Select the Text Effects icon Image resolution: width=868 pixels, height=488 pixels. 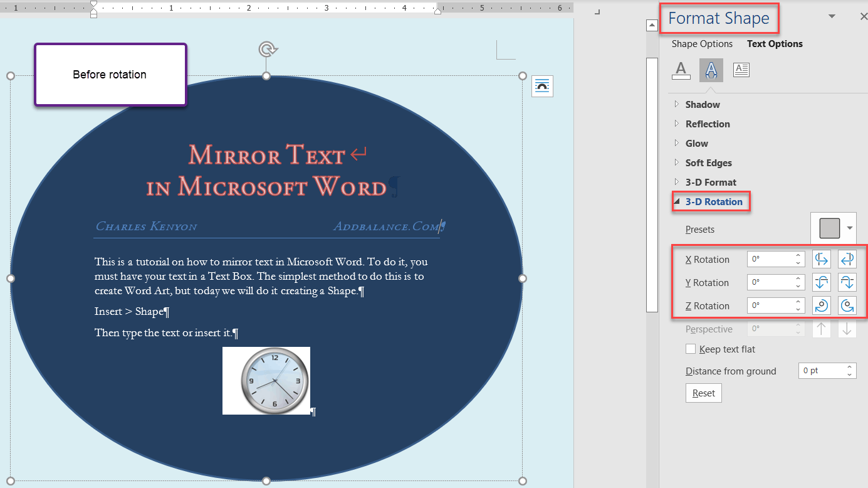711,70
